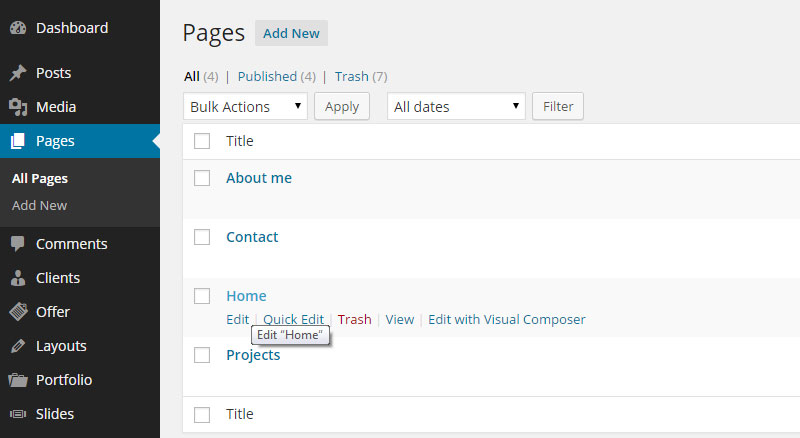This screenshot has width=800, height=438.
Task: Expand the All dates filter dropdown
Action: point(456,107)
